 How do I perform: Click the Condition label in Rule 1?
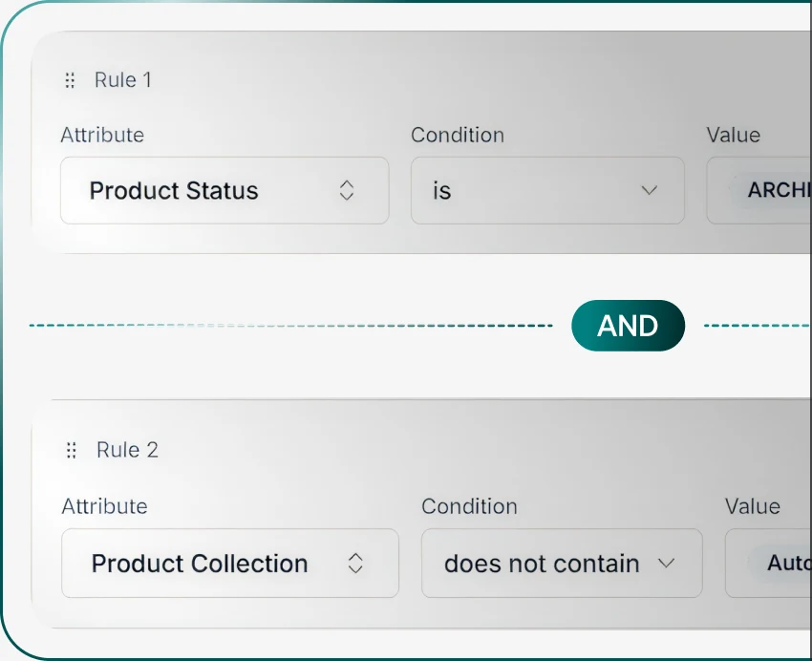pos(458,135)
